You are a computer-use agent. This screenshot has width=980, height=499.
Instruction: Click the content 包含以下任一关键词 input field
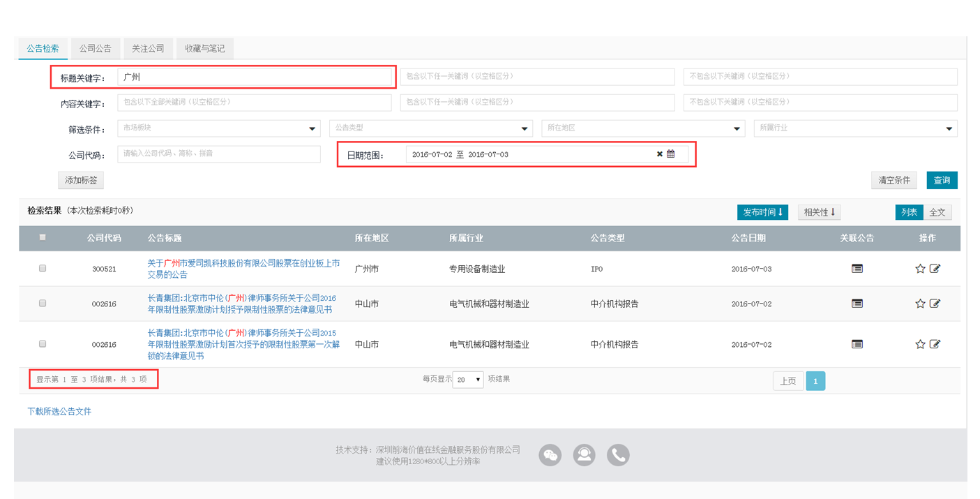pos(537,102)
